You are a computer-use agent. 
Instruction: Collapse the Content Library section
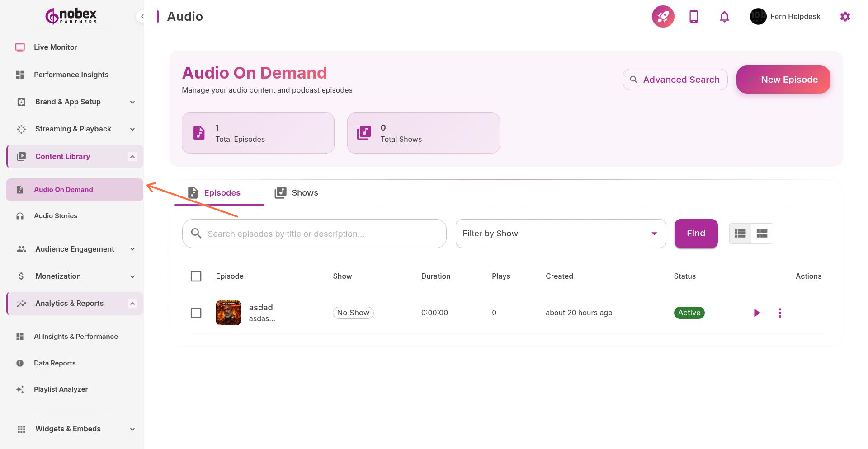tap(132, 156)
